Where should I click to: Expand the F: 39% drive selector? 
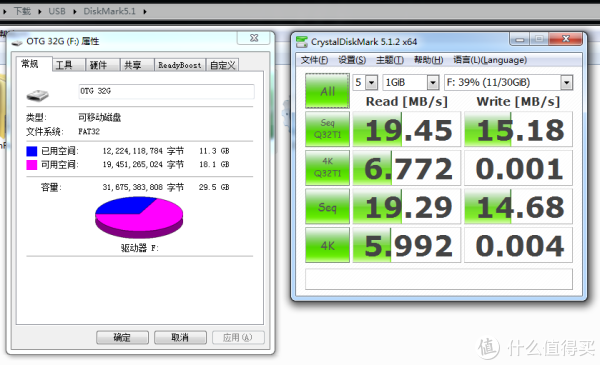(509, 82)
